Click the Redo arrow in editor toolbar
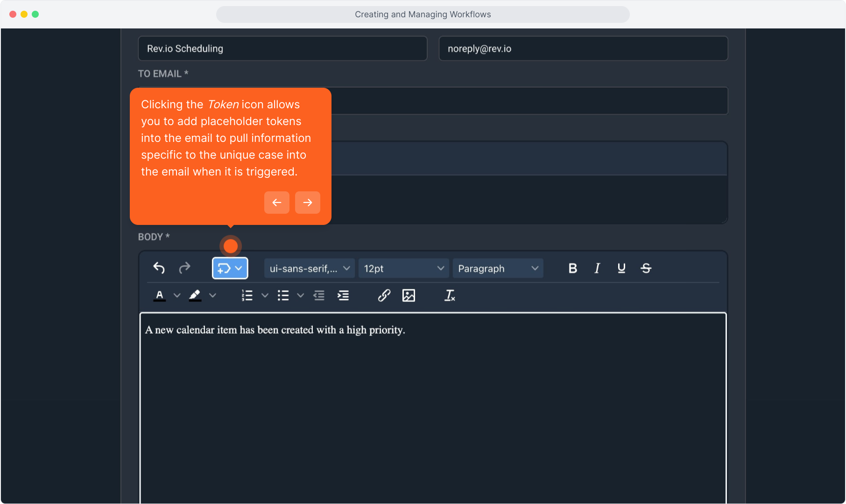The height and width of the screenshot is (504, 846). point(185,268)
